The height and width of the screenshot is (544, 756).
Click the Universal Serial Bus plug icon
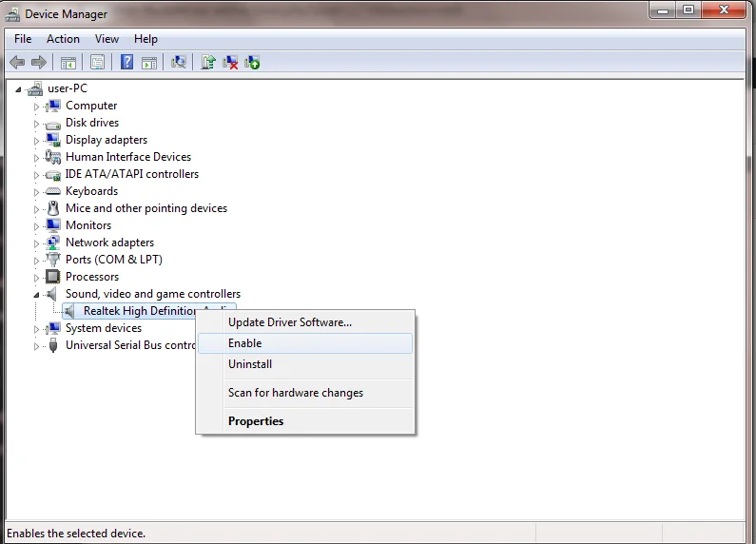[53, 345]
